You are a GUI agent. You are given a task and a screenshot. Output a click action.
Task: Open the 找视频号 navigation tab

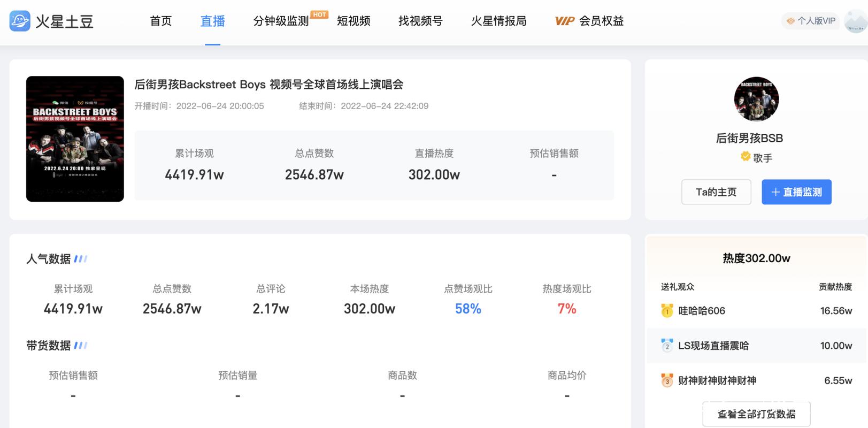click(x=420, y=21)
